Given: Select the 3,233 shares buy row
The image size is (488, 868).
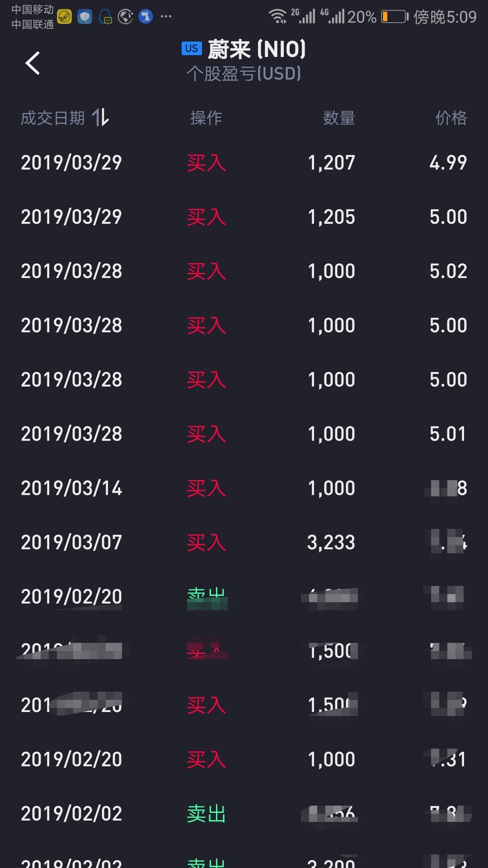Looking at the screenshot, I should [244, 542].
